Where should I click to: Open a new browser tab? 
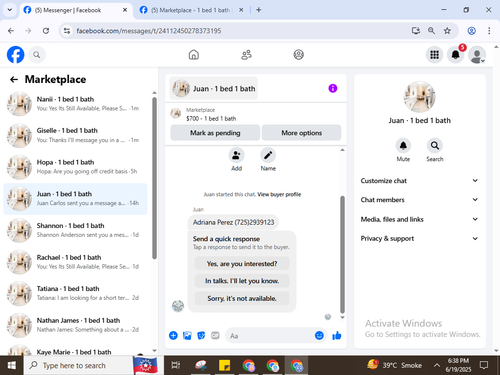click(259, 10)
